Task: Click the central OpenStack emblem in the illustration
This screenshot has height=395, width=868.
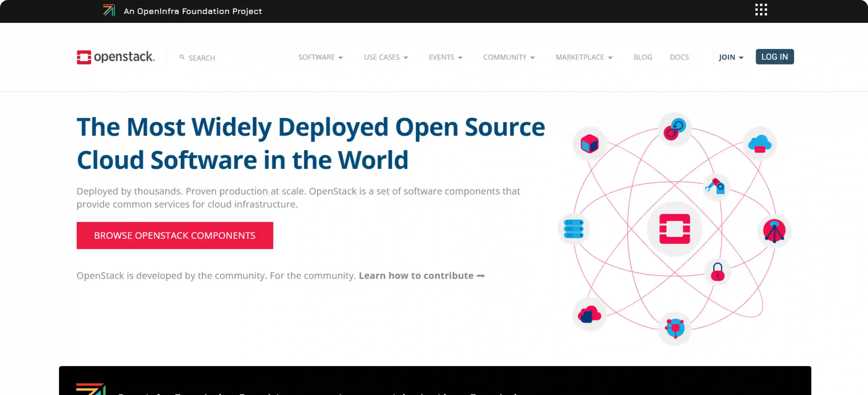Action: coord(674,229)
